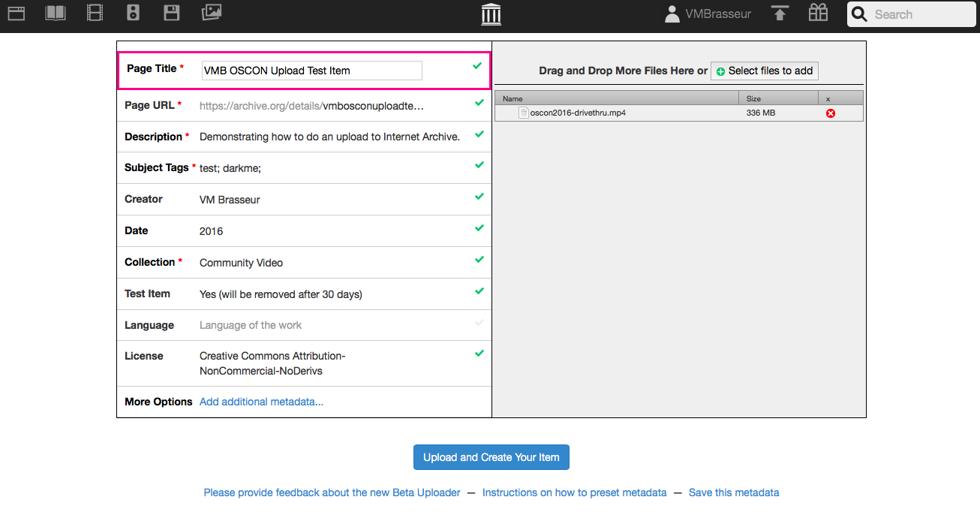The height and width of the screenshot is (515, 980).
Task: Click 'Save this metadata' link
Action: point(734,492)
